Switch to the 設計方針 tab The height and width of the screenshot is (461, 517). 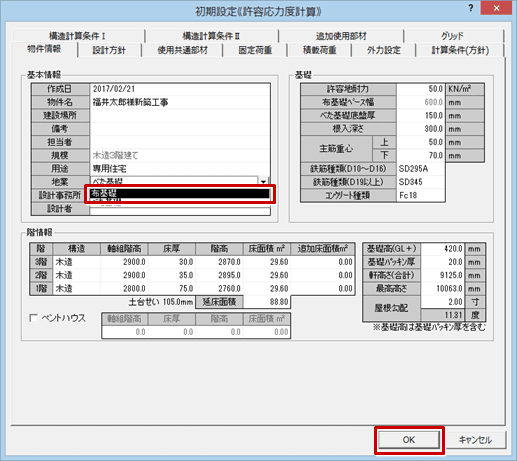pos(109,50)
